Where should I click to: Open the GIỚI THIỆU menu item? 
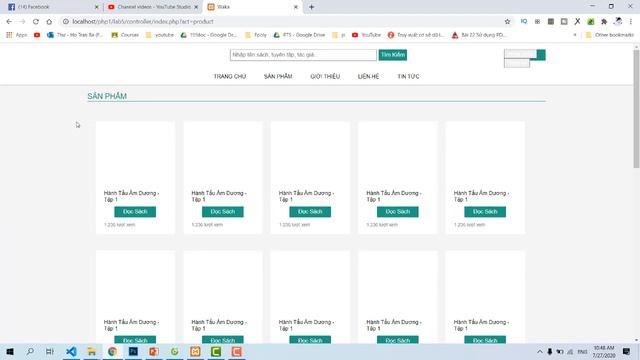[325, 76]
